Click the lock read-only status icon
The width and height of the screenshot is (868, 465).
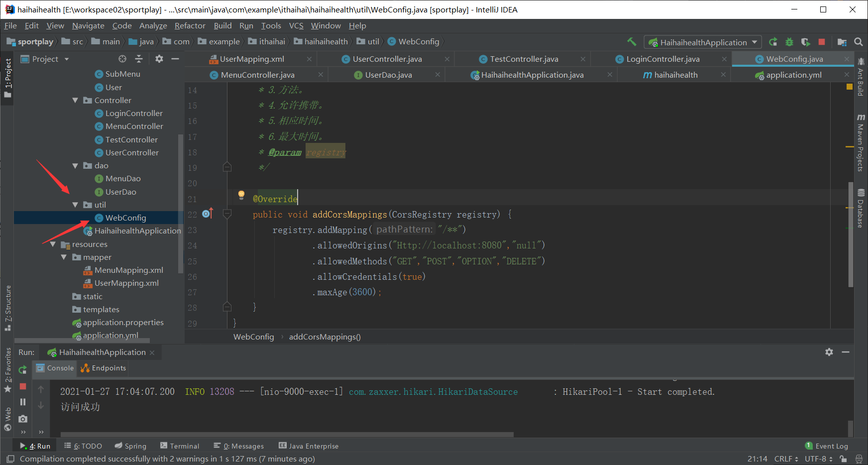click(x=843, y=459)
